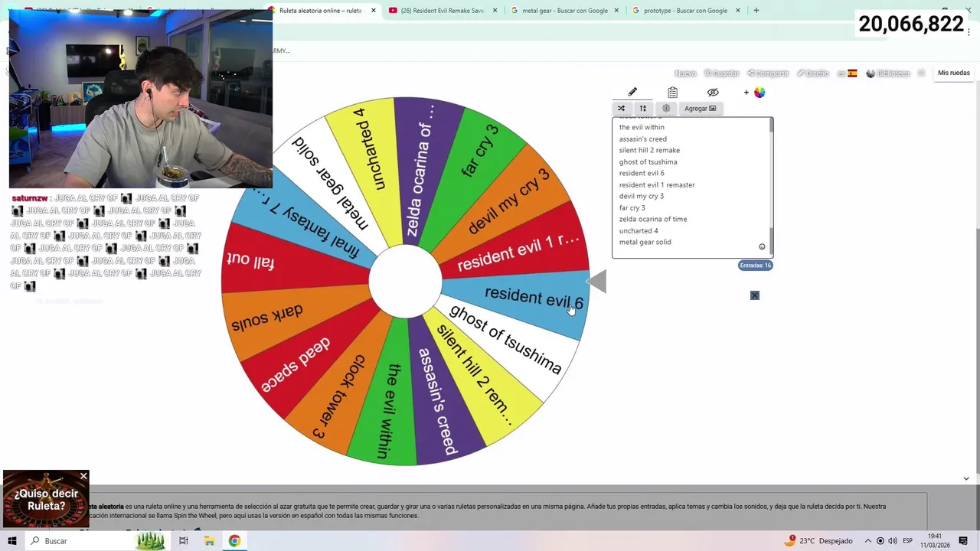The image size is (980, 551).
Task: Click Guardar in top menu
Action: tap(722, 73)
